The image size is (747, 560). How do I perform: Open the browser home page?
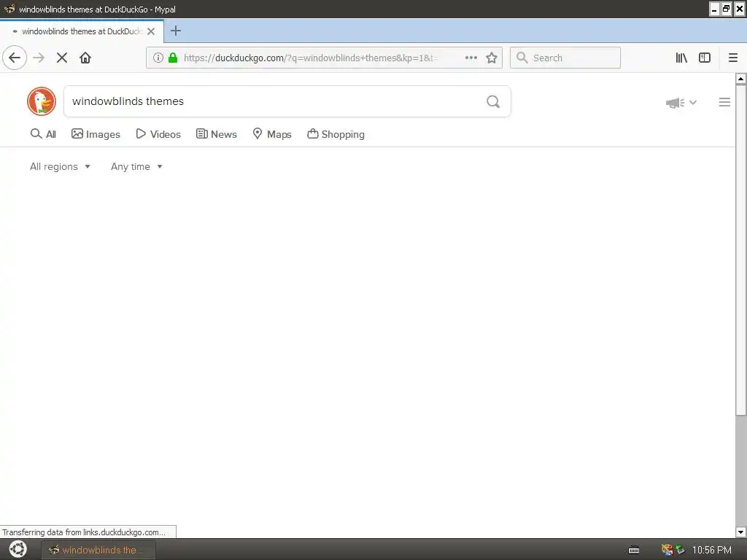coord(85,58)
